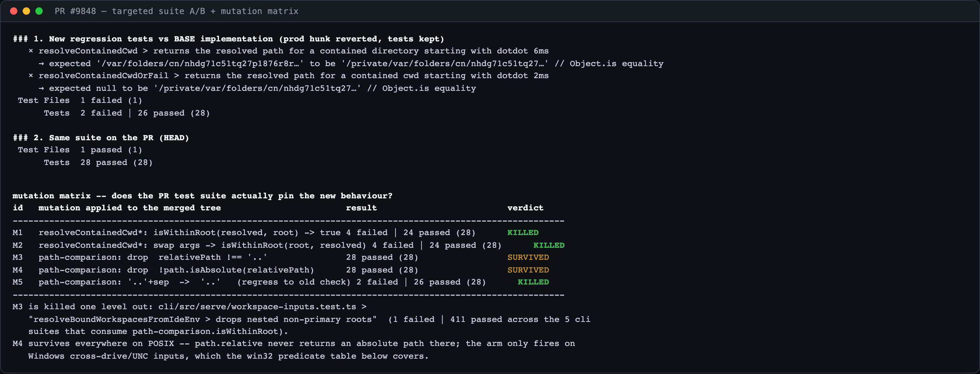The height and width of the screenshot is (374, 980).
Task: Click the result column header
Action: (x=361, y=208)
